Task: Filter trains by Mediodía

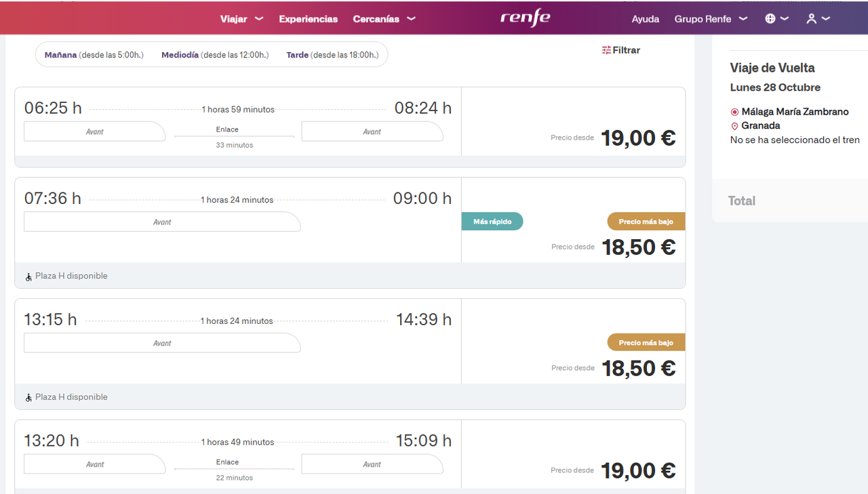Action: [215, 55]
